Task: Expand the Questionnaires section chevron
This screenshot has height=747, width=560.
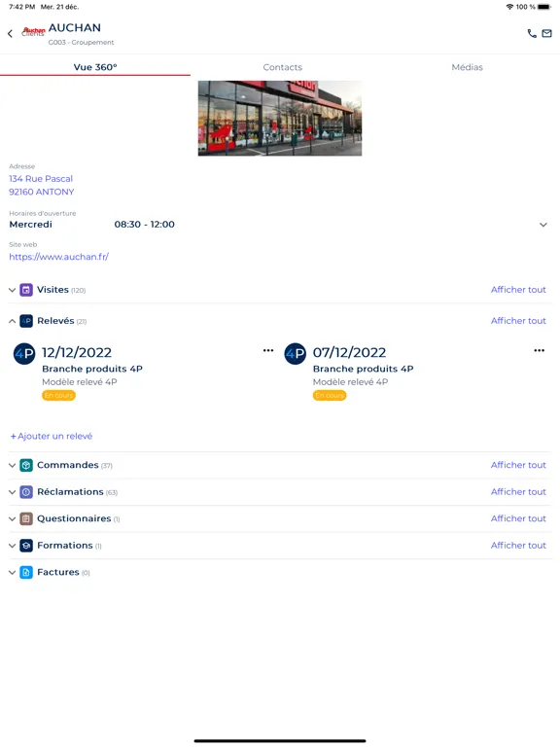Action: tap(12, 518)
